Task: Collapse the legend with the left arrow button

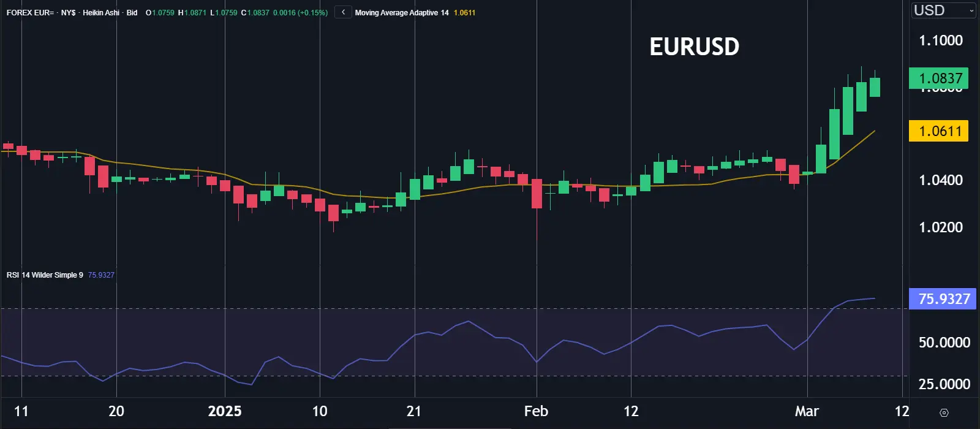Action: tap(343, 12)
